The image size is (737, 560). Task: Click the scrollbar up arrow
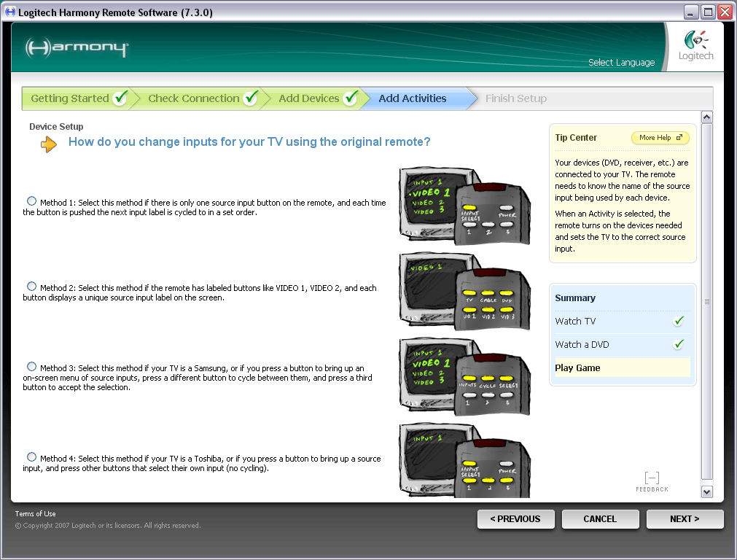(x=706, y=117)
